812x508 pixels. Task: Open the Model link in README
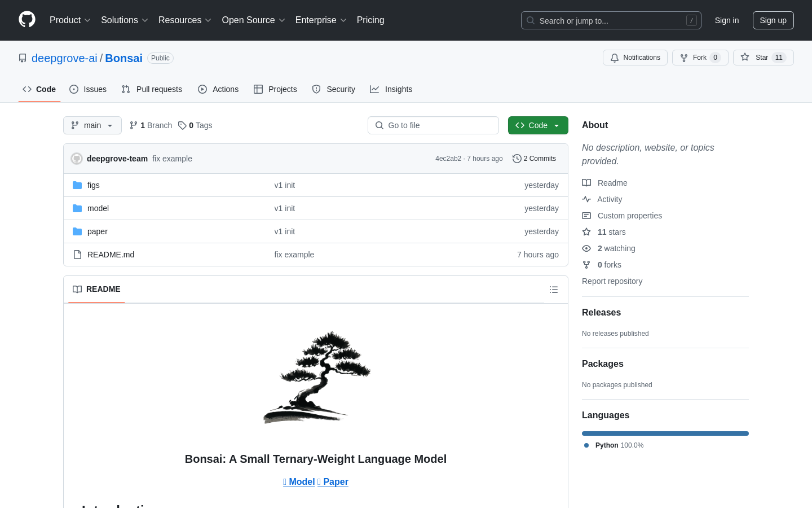(x=299, y=481)
